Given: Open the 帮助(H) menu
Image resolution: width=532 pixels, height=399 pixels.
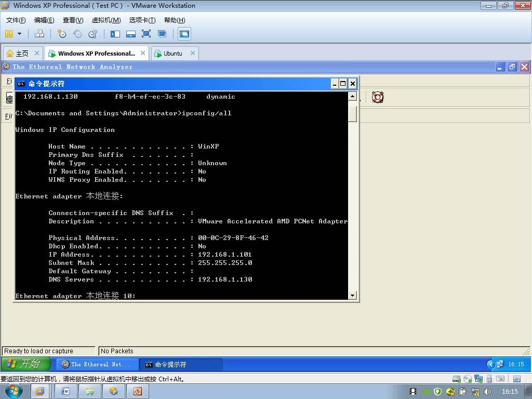Looking at the screenshot, I should coord(175,20).
